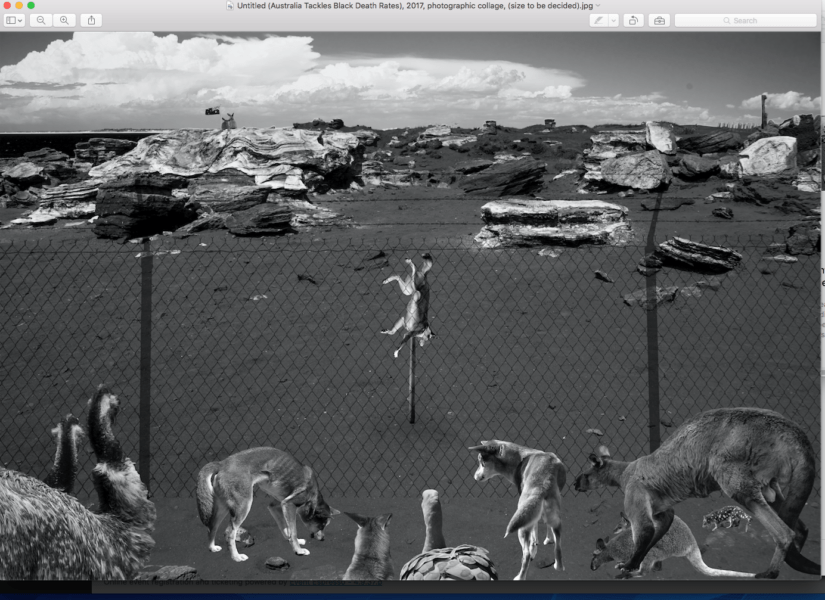Enter full screen with green button

pos(31,6)
